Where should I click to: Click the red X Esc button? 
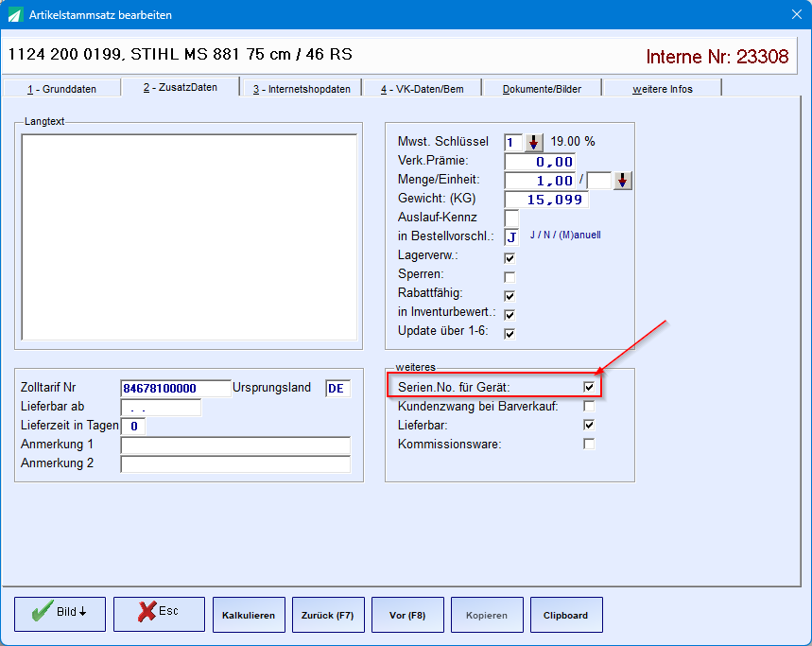pos(159,614)
